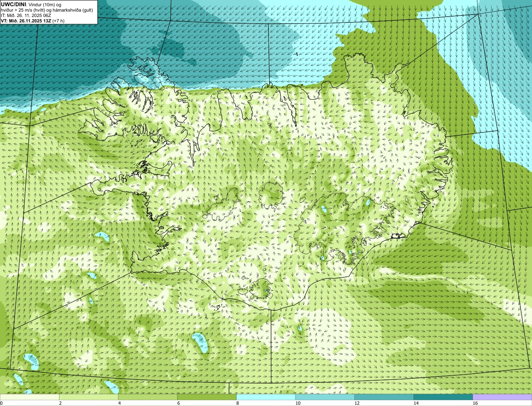Viewport: 532px width, 406px height.
Task: Click the 'VT: Mið. 26.11.2025 13Z (+7 h)' line
Action: coord(33,20)
